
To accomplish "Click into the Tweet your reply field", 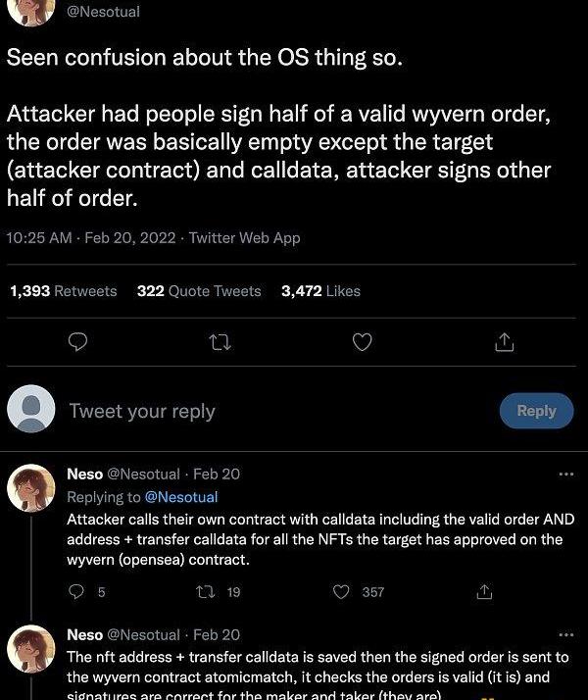I will coord(245,412).
